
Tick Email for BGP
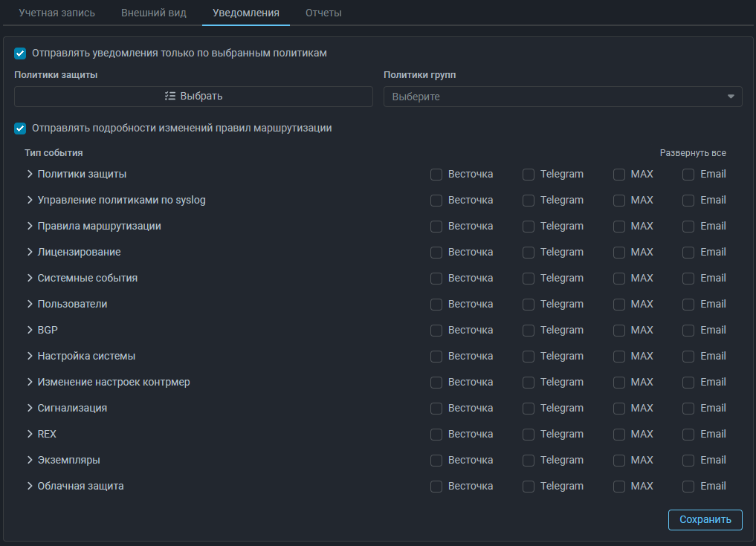(688, 331)
